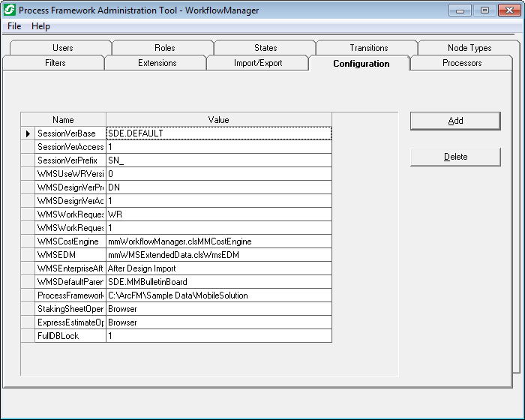This screenshot has height=420, width=525.
Task: Switch to the Extensions tab
Action: (157, 63)
